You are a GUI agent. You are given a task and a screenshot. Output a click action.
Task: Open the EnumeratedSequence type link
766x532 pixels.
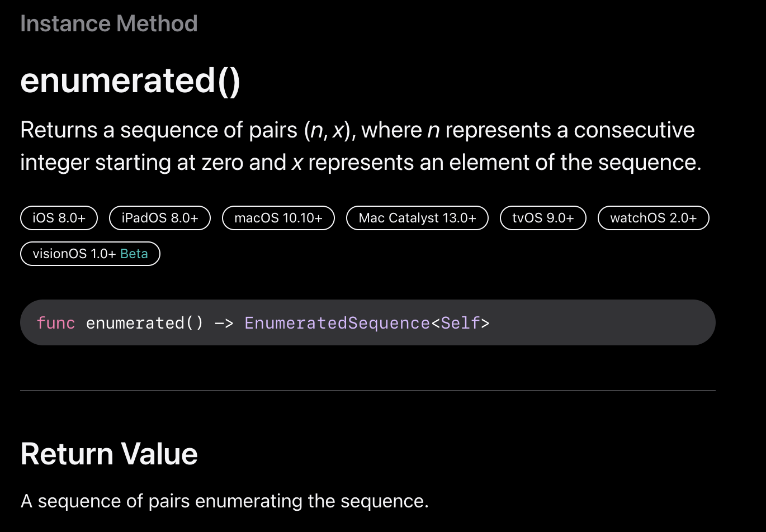click(x=337, y=323)
